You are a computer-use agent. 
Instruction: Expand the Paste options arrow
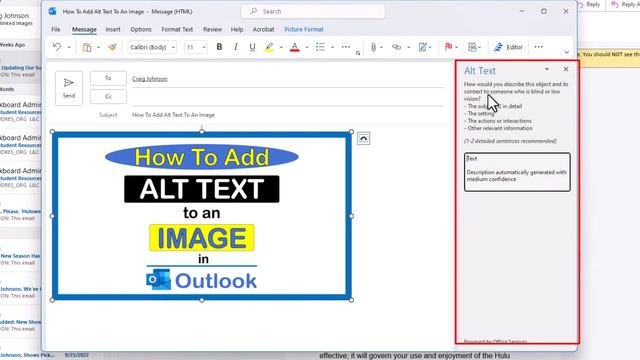click(x=98, y=47)
